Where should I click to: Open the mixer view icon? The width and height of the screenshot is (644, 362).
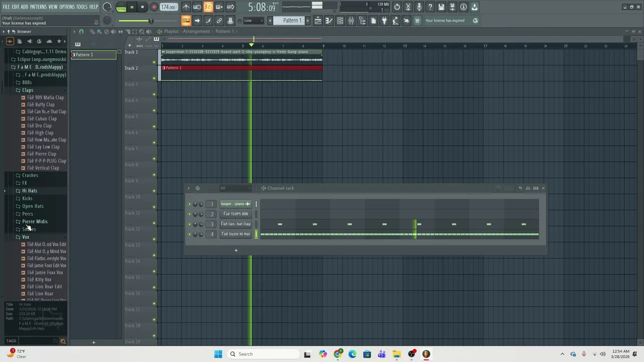351,21
